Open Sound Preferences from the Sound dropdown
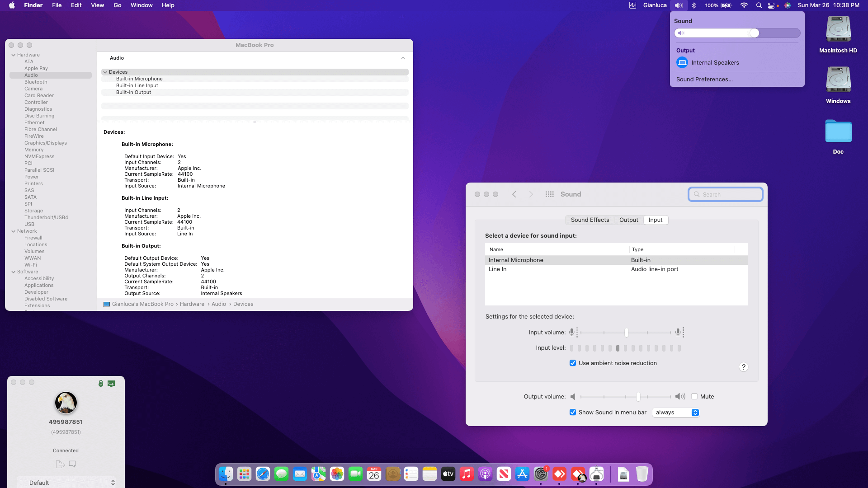The height and width of the screenshot is (488, 868). [x=704, y=80]
